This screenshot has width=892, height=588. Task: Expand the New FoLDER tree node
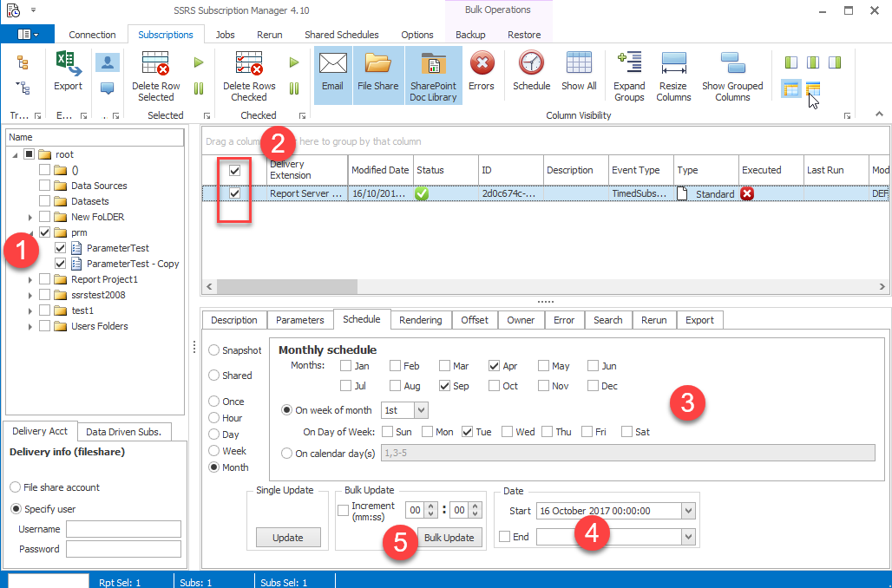click(x=30, y=217)
